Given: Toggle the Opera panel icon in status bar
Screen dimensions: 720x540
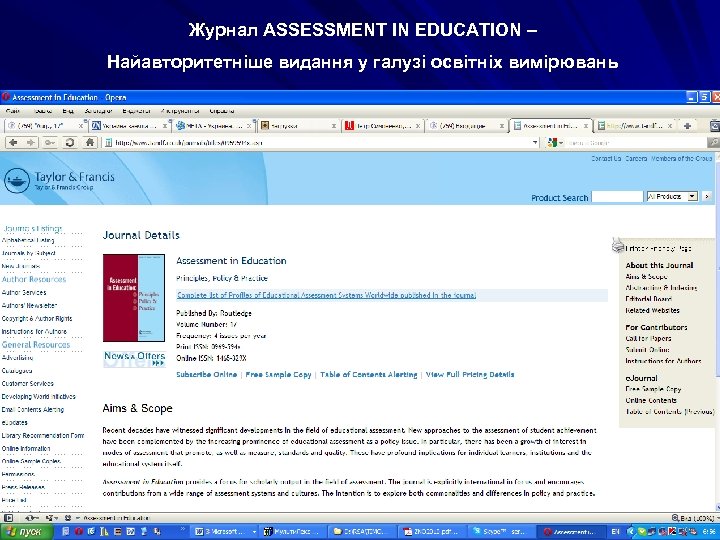Looking at the screenshot, I should pyautogui.click(x=8, y=518).
